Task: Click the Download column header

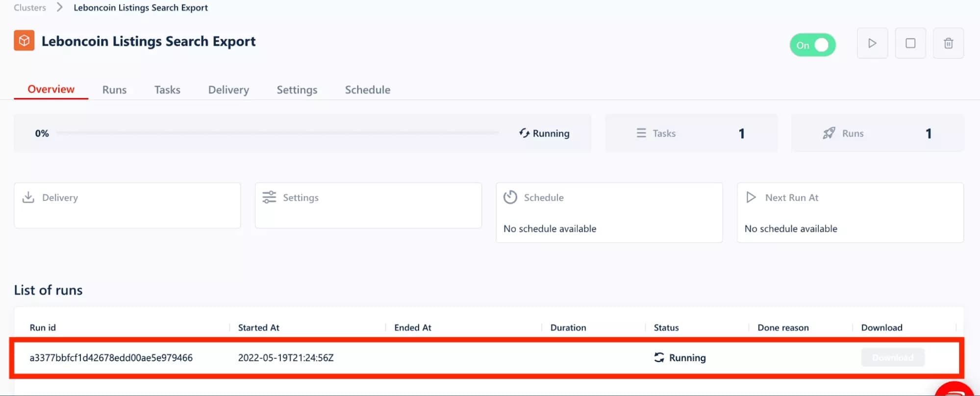Action: pos(881,327)
